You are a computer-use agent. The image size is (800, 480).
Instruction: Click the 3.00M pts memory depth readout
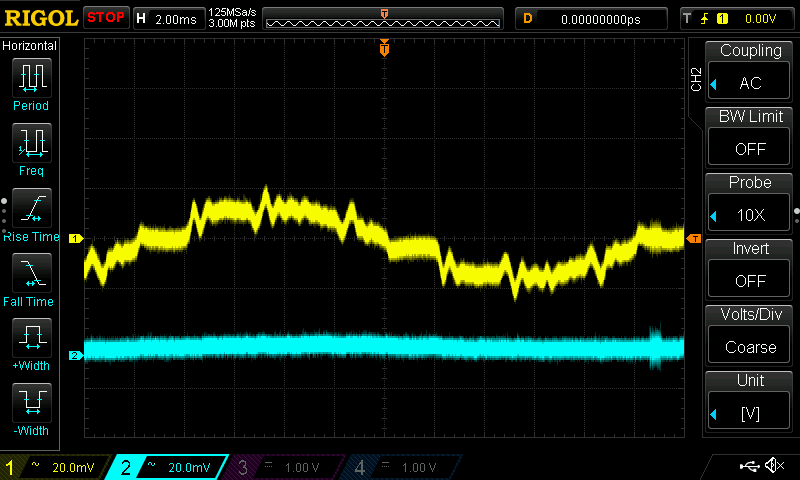pos(232,23)
